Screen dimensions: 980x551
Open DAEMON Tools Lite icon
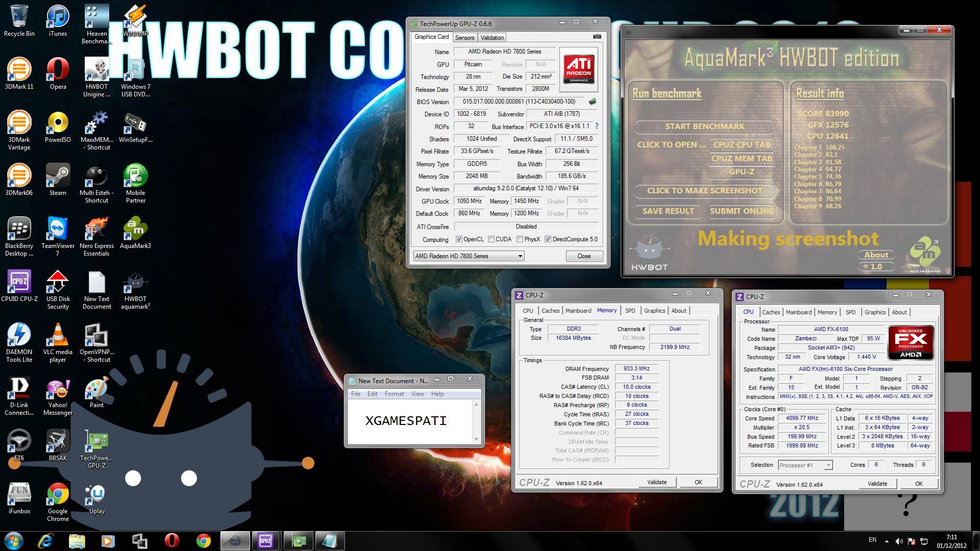19,343
